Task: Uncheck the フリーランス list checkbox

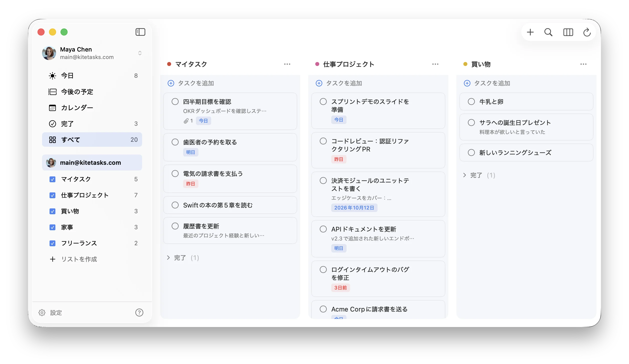Action: pos(52,243)
